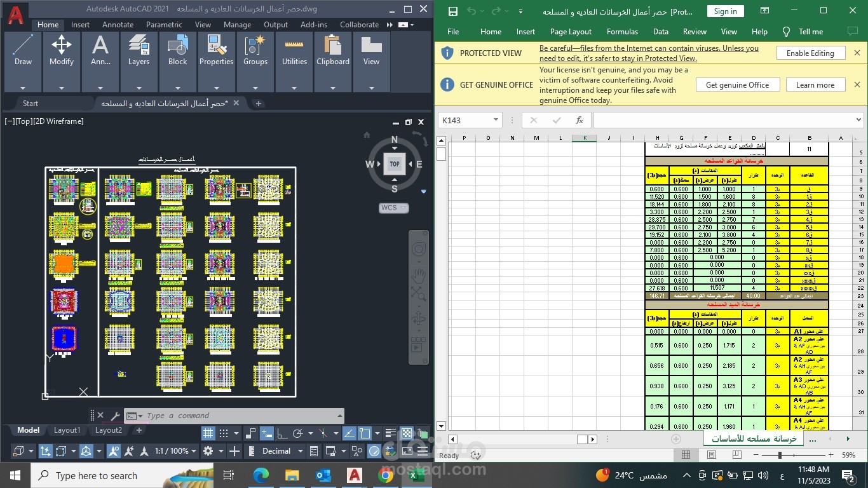Image resolution: width=868 pixels, height=488 pixels.
Task: Toggle ortho mode in AutoCAD status bar
Action: 282,433
